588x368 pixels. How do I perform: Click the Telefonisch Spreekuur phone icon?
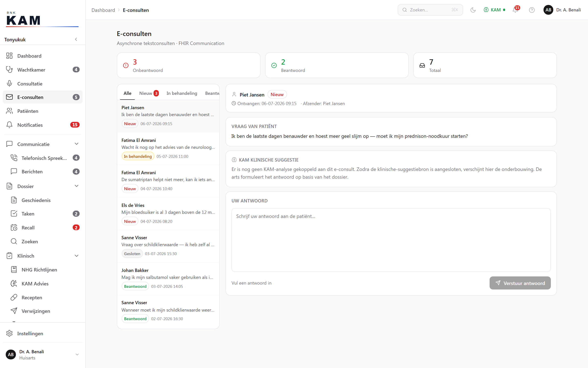pyautogui.click(x=14, y=158)
